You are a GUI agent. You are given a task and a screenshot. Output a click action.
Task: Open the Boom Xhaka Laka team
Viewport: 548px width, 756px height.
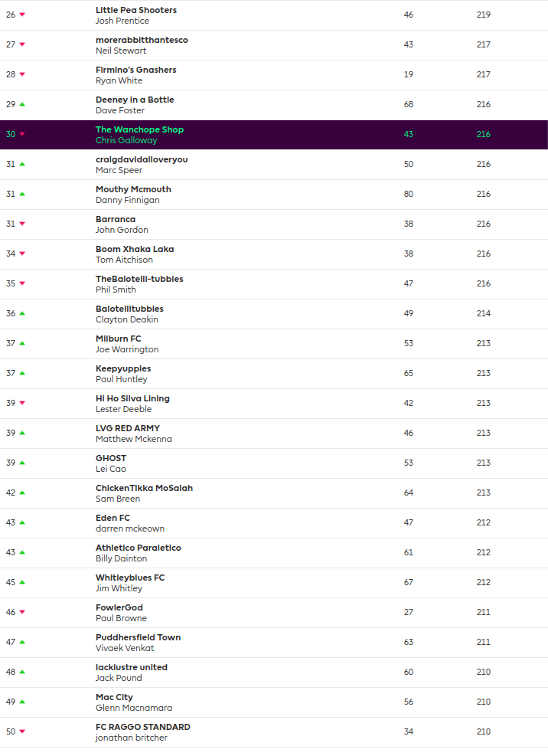click(x=135, y=249)
